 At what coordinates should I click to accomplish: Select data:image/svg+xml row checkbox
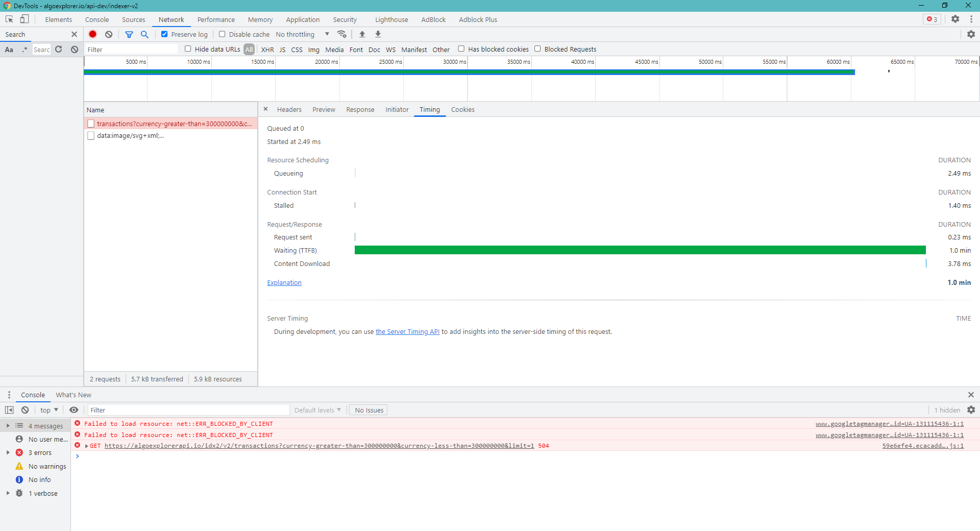pyautogui.click(x=91, y=136)
